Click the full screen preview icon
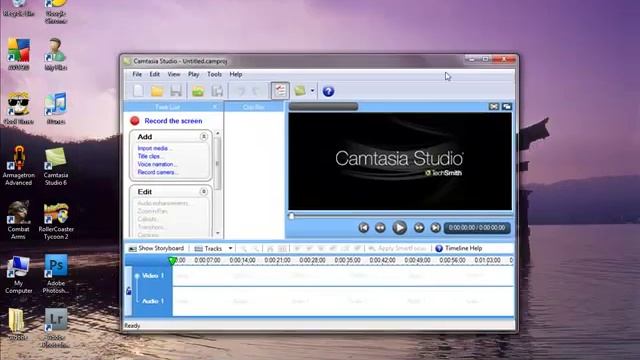Viewport: 640px width, 360px height. pos(493,107)
